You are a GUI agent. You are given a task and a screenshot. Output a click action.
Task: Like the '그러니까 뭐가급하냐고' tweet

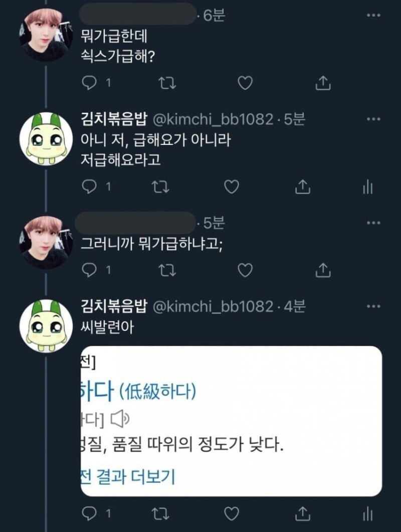tap(245, 271)
